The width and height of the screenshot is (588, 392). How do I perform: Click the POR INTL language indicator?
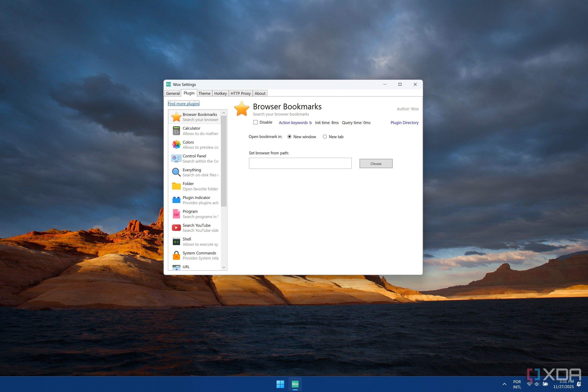coord(517,384)
